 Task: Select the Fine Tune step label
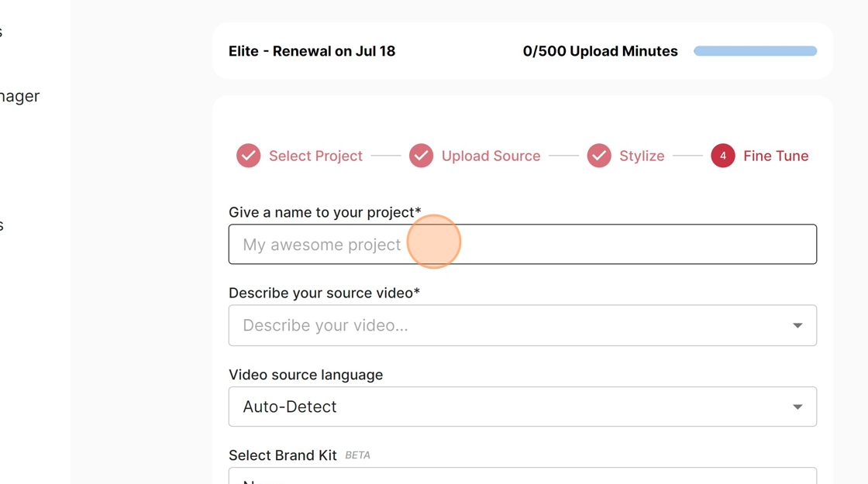coord(776,156)
